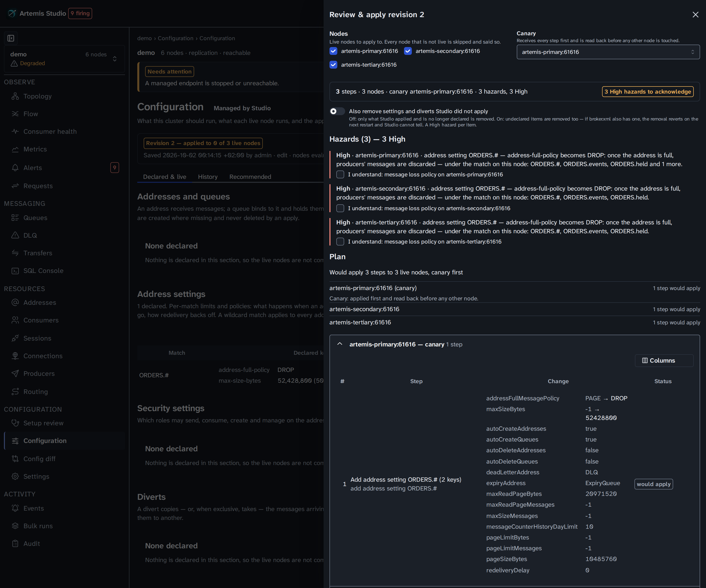The image size is (706, 588).
Task: Click 'Add address setting ORDERS.# (2 keys)' step
Action: [406, 480]
